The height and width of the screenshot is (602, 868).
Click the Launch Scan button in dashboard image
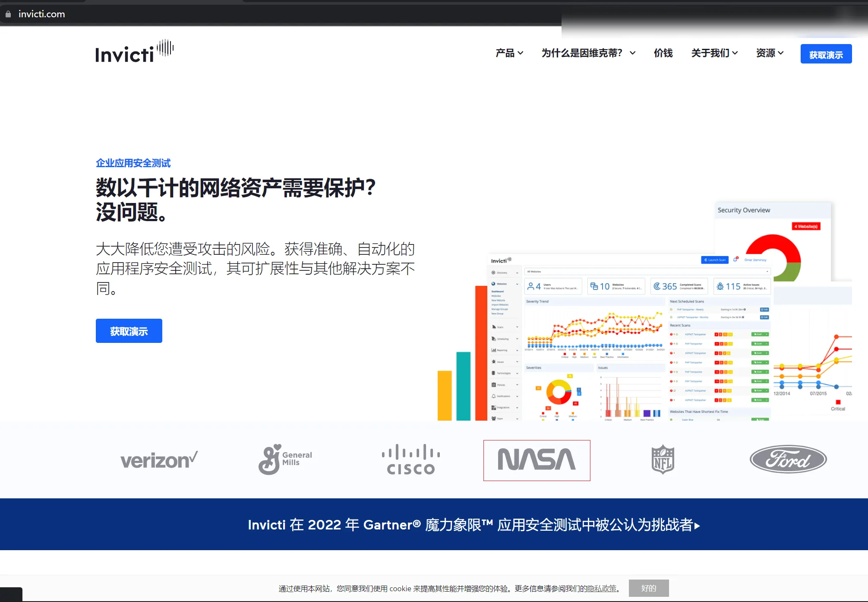[x=715, y=260]
